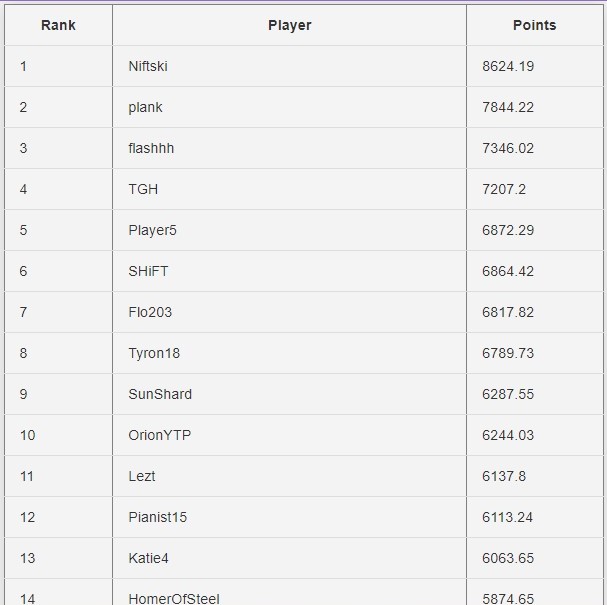Open Lezt player entry
The width and height of the screenshot is (607, 605).
[142, 476]
